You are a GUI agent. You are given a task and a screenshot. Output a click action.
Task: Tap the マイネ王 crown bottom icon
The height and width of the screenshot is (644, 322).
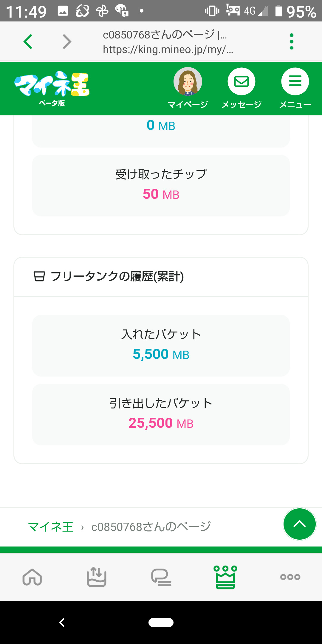pyautogui.click(x=225, y=577)
